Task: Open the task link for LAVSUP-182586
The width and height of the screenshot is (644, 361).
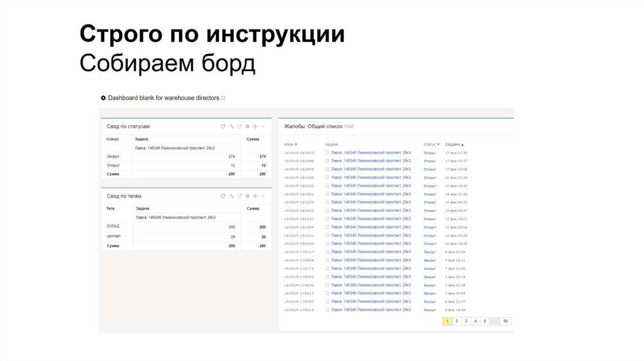Action: (371, 161)
